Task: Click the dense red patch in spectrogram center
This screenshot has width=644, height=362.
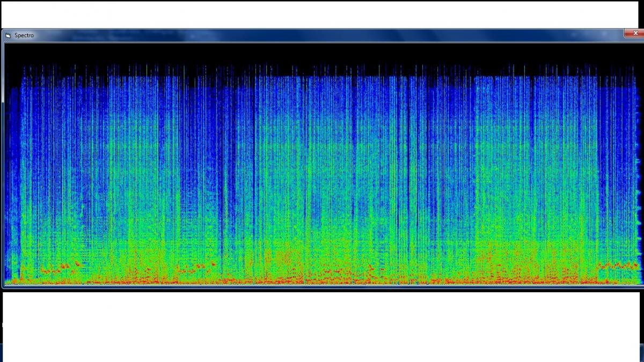Action: click(284, 257)
